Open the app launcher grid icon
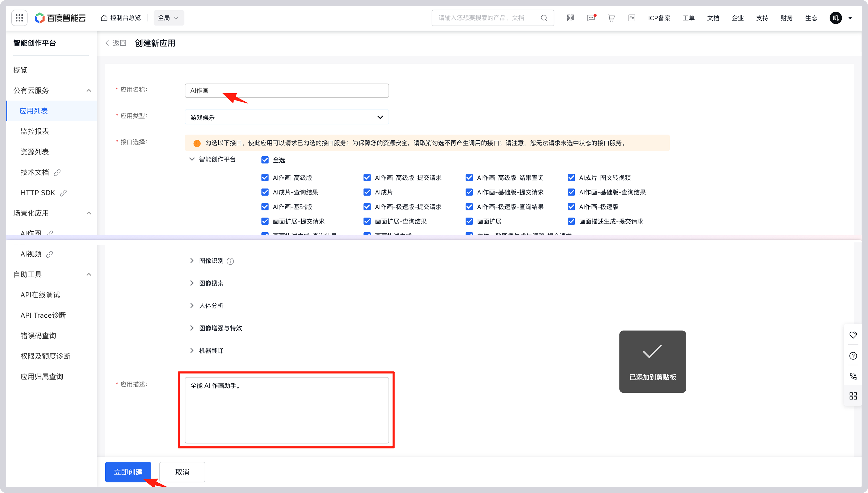This screenshot has height=493, width=868. (19, 18)
